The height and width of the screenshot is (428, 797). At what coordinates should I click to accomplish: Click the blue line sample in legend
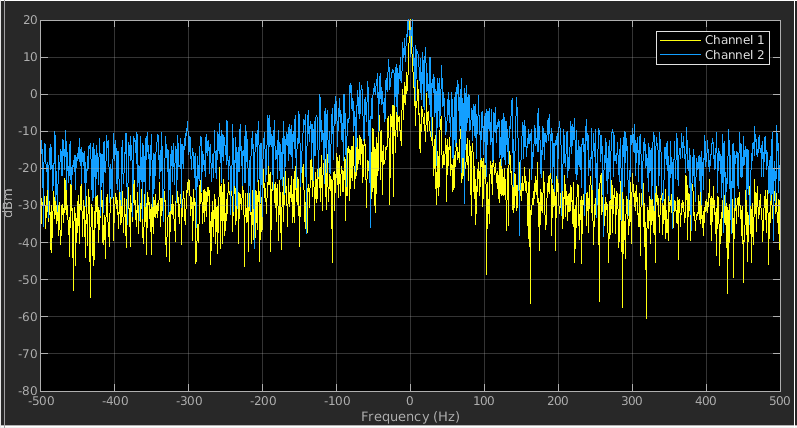tap(680, 55)
